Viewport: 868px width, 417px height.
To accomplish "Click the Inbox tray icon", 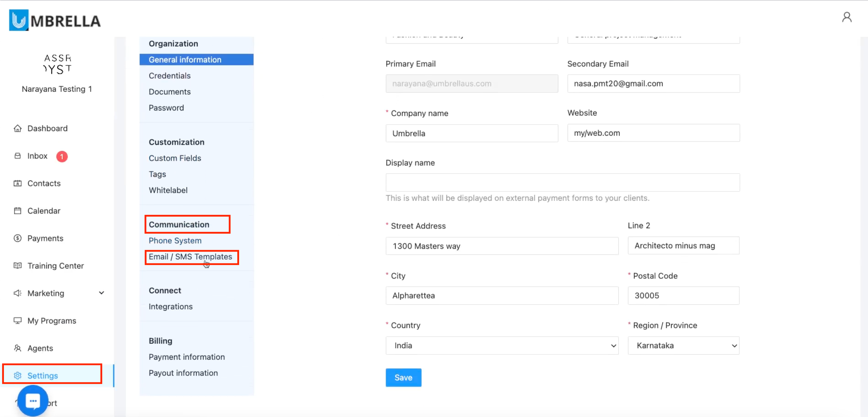I will pos(18,156).
